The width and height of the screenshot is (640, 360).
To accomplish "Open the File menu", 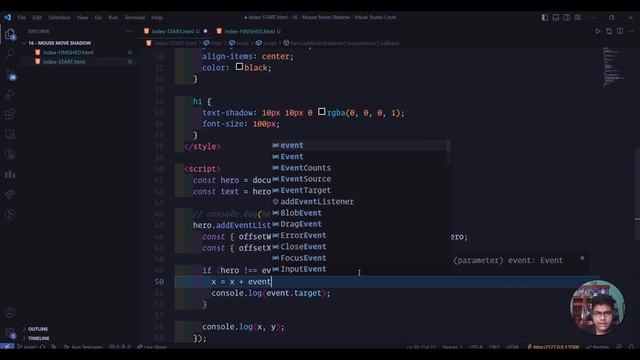I will (x=22, y=18).
